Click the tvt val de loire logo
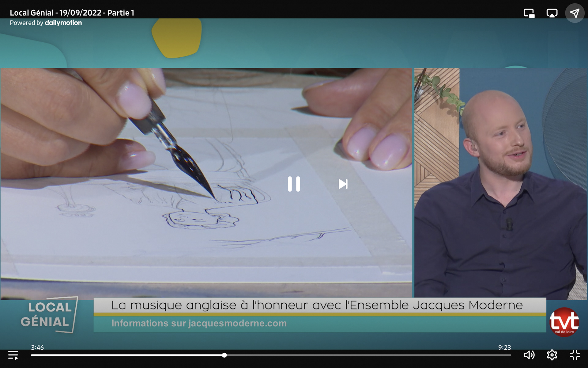The width and height of the screenshot is (588, 368). pyautogui.click(x=564, y=322)
